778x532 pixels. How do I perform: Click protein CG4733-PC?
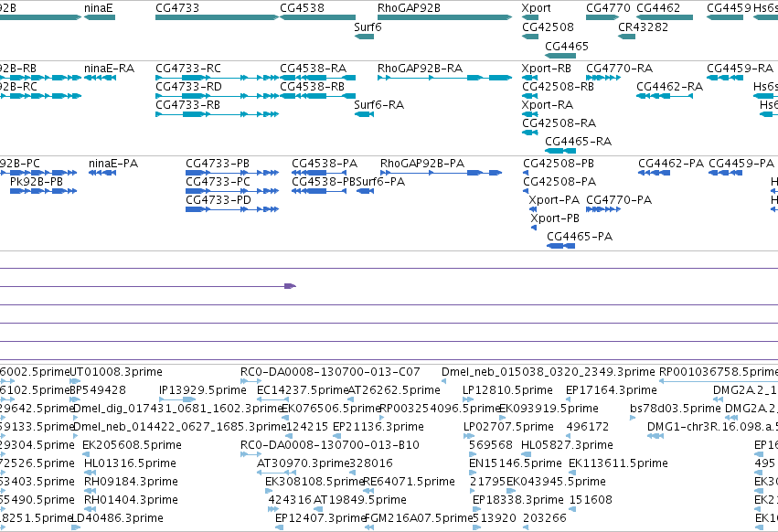pos(232,191)
